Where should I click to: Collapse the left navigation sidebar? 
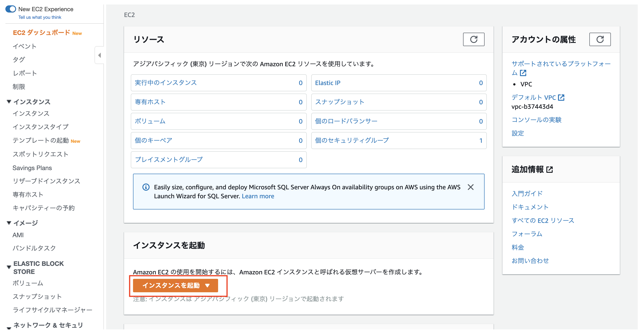click(x=99, y=55)
